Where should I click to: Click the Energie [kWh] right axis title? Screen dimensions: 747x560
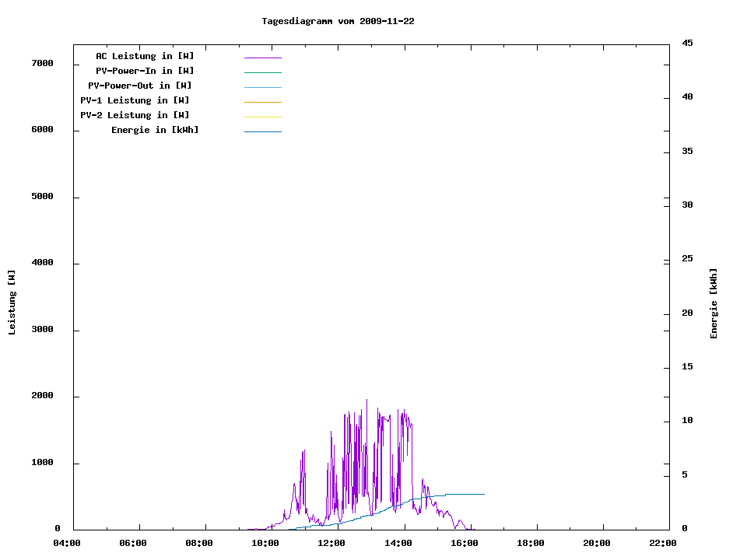(714, 303)
